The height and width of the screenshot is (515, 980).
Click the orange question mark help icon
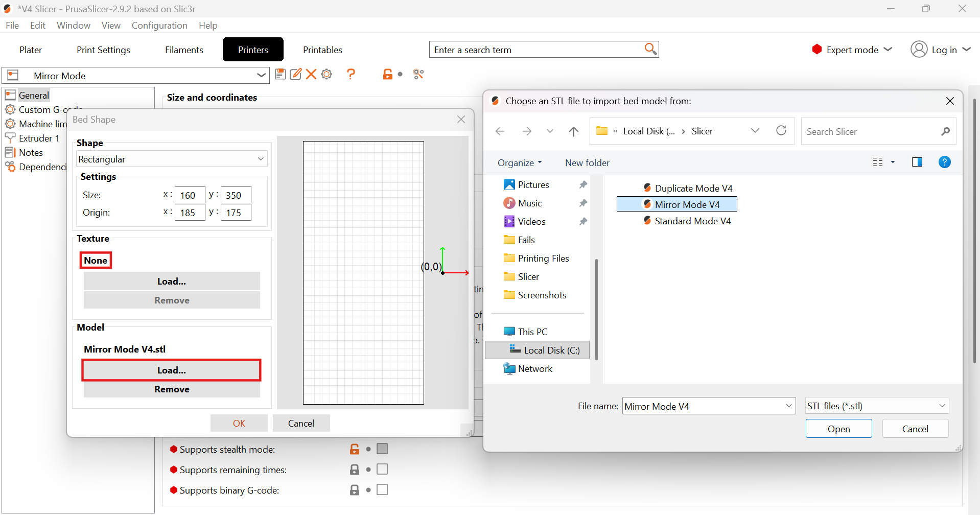click(351, 74)
